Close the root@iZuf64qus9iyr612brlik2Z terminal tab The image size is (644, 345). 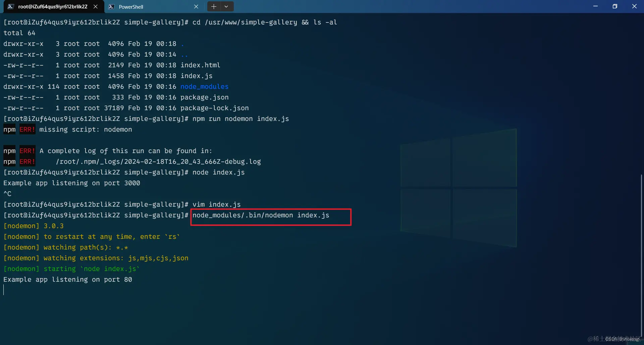point(96,7)
